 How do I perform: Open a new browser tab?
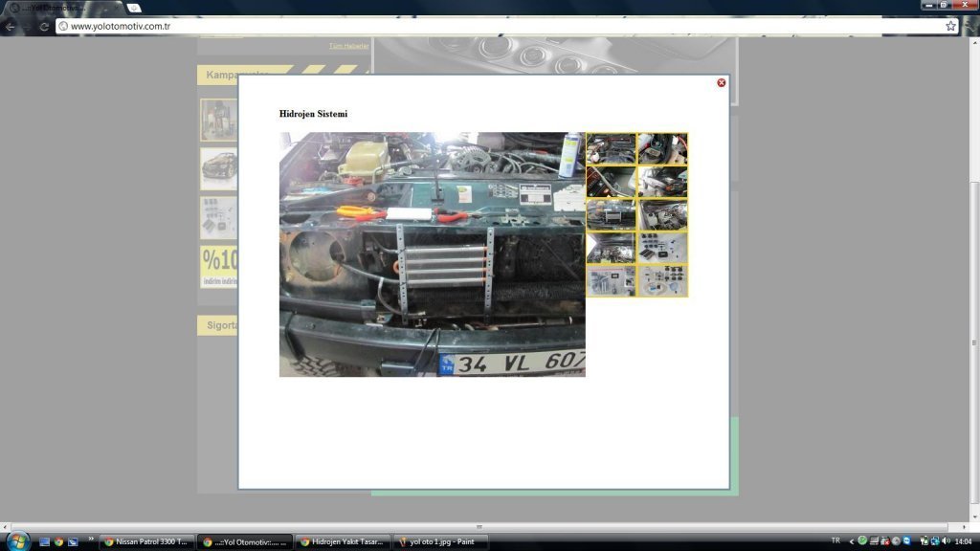coord(134,8)
